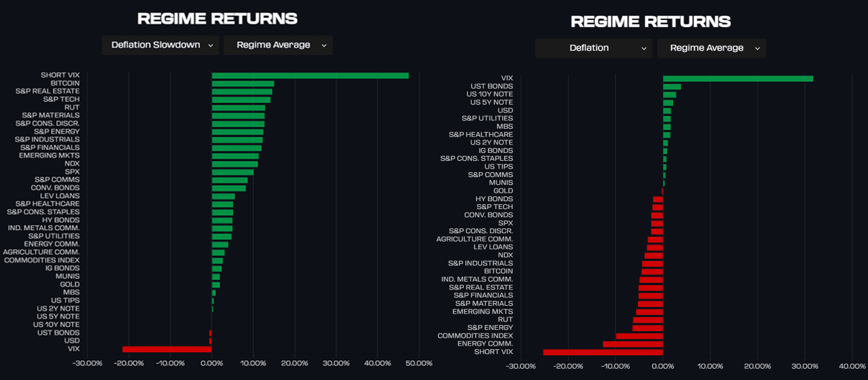Open the Deflation regime dropdown in right chart
The width and height of the screenshot is (868, 380).
pos(593,48)
